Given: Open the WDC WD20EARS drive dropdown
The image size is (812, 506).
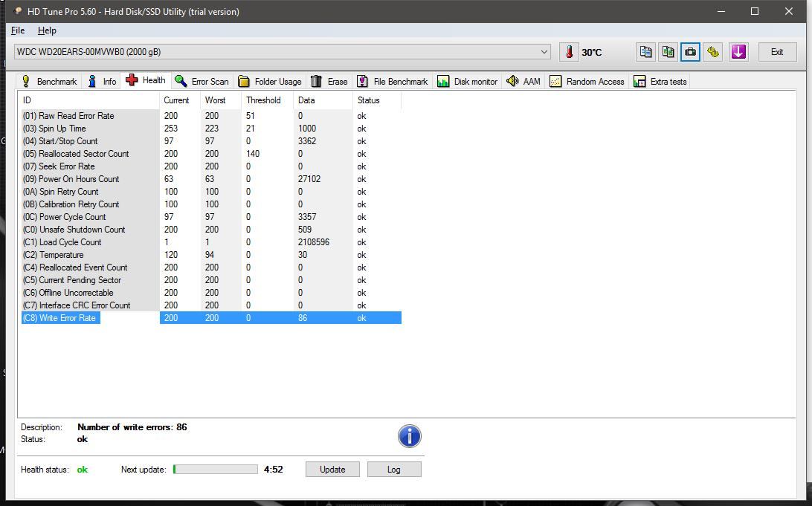Looking at the screenshot, I should click(283, 52).
